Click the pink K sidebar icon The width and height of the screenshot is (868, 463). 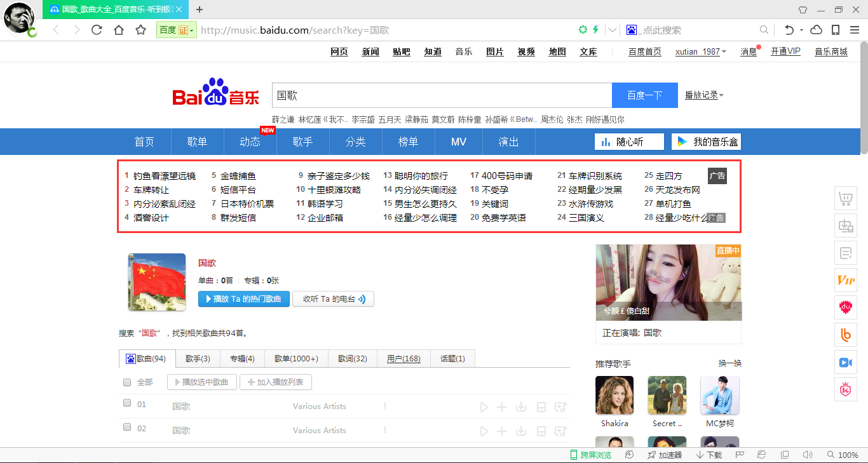click(x=845, y=389)
